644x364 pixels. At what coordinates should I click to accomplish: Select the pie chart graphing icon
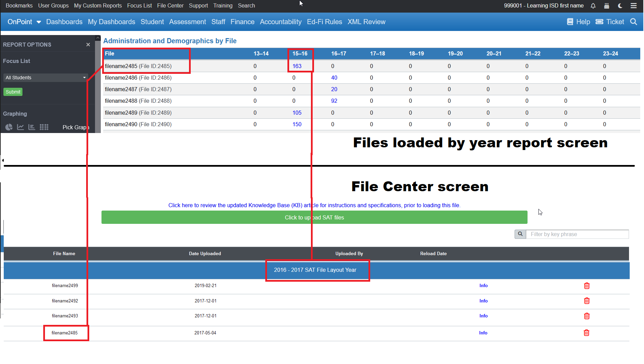8,127
